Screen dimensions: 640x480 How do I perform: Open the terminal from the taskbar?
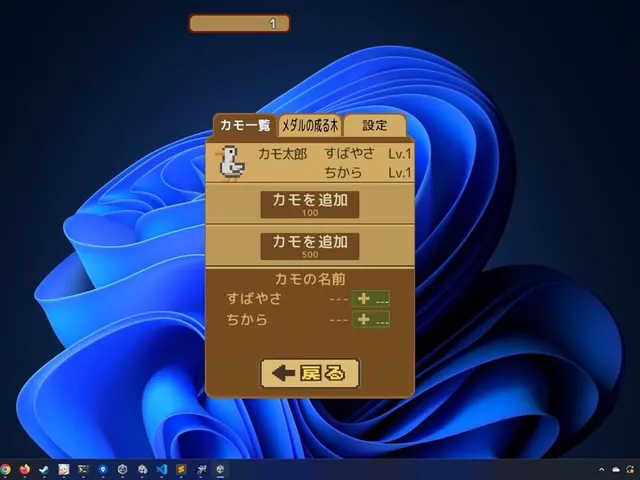tap(83, 470)
